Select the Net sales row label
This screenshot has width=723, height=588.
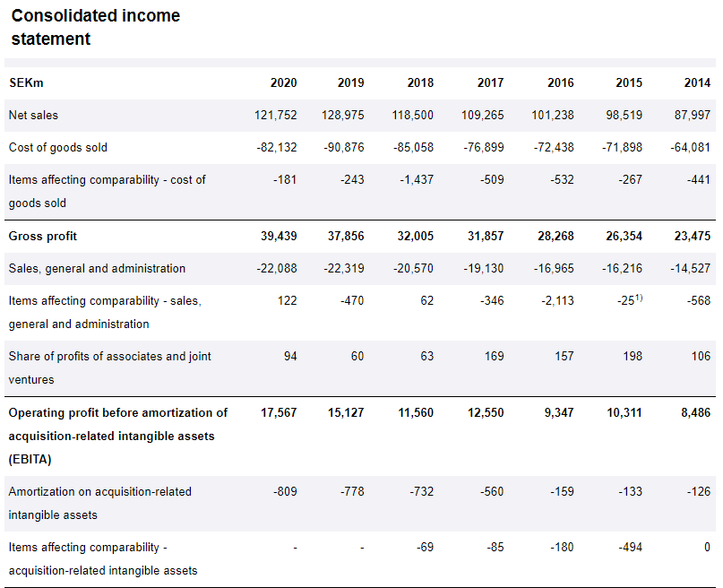(33, 116)
